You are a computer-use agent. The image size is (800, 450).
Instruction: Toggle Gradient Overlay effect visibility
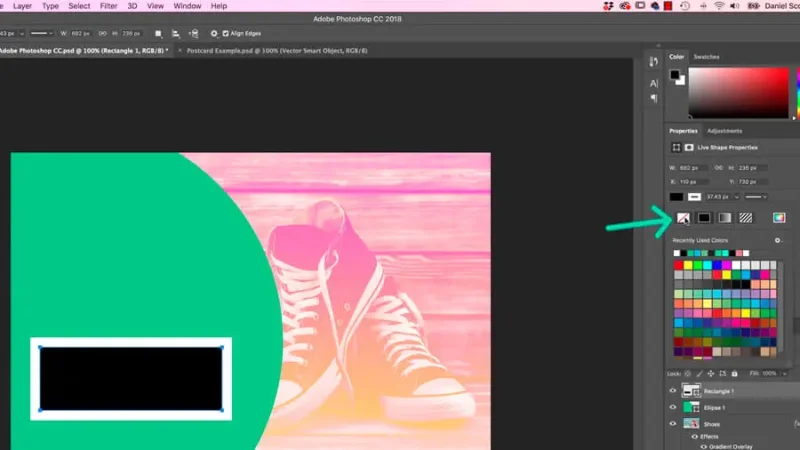(x=704, y=447)
